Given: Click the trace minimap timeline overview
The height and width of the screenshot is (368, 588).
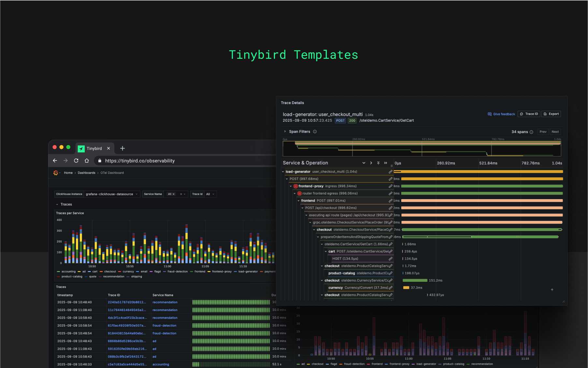Looking at the screenshot, I should point(422,148).
